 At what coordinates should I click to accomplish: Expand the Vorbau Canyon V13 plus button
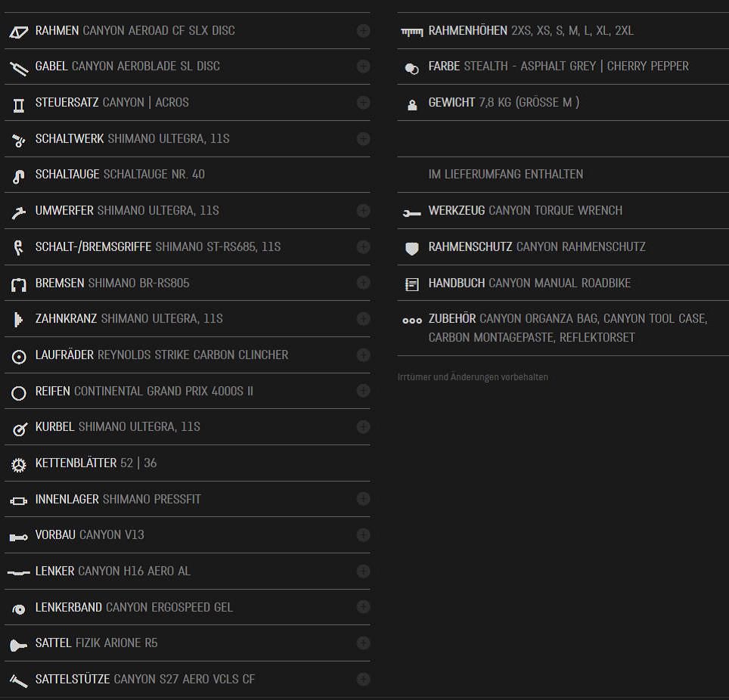[x=363, y=535]
